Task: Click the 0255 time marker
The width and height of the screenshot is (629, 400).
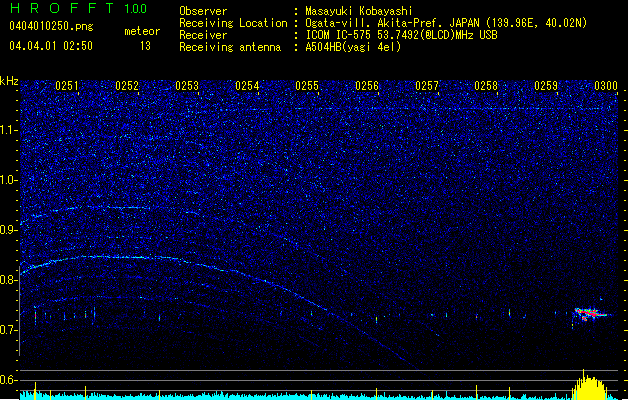Action: click(307, 86)
